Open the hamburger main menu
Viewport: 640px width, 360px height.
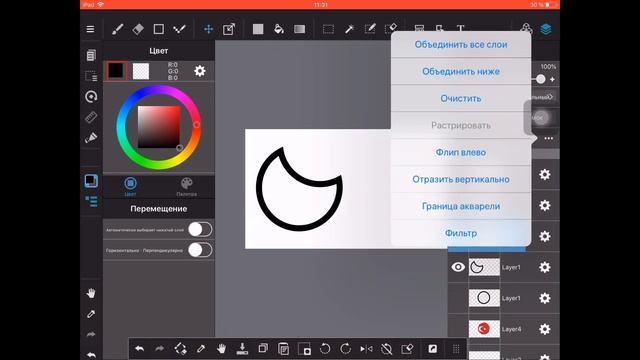click(90, 29)
